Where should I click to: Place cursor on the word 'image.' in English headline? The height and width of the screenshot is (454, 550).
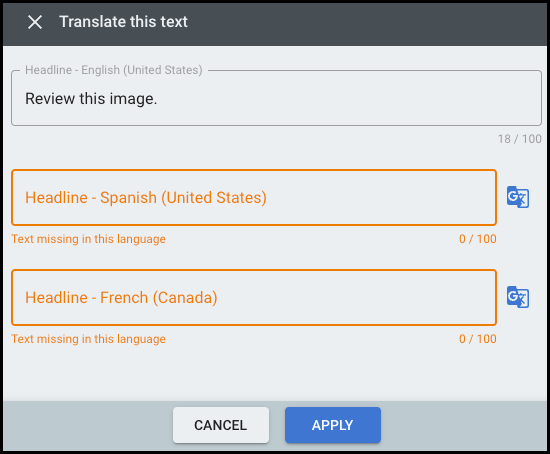coord(133,99)
